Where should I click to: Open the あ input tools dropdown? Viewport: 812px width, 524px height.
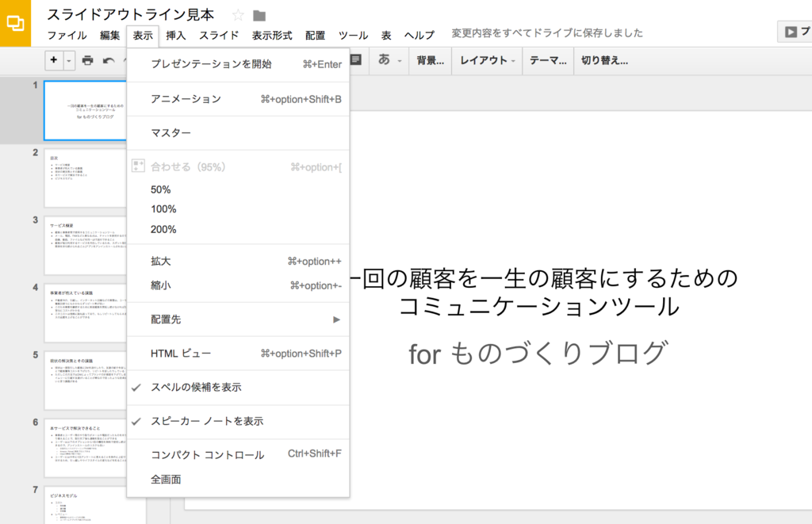point(389,60)
